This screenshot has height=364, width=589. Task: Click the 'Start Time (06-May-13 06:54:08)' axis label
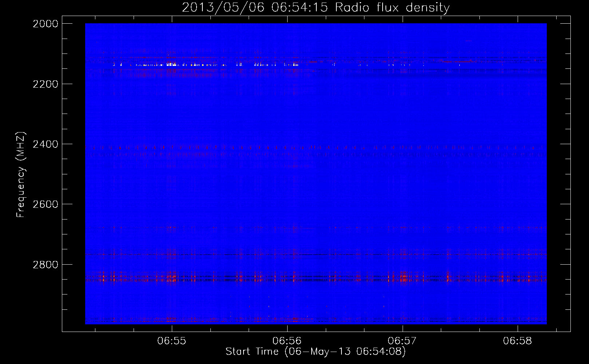tap(315, 352)
